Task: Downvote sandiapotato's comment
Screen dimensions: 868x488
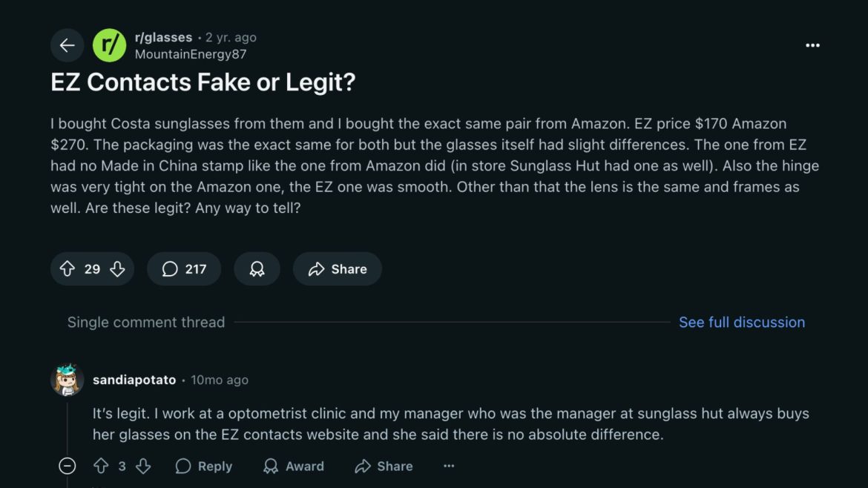Action: (143, 466)
